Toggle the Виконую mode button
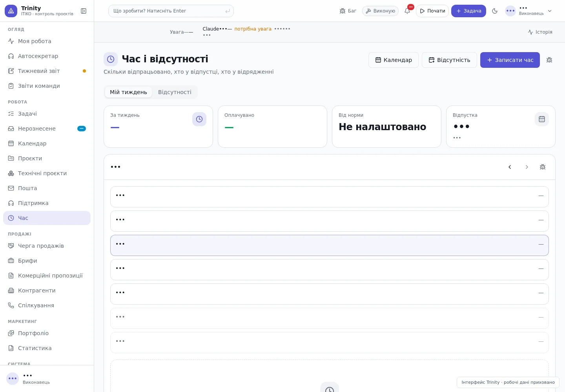Image resolution: width=565 pixels, height=392 pixels. pyautogui.click(x=380, y=11)
